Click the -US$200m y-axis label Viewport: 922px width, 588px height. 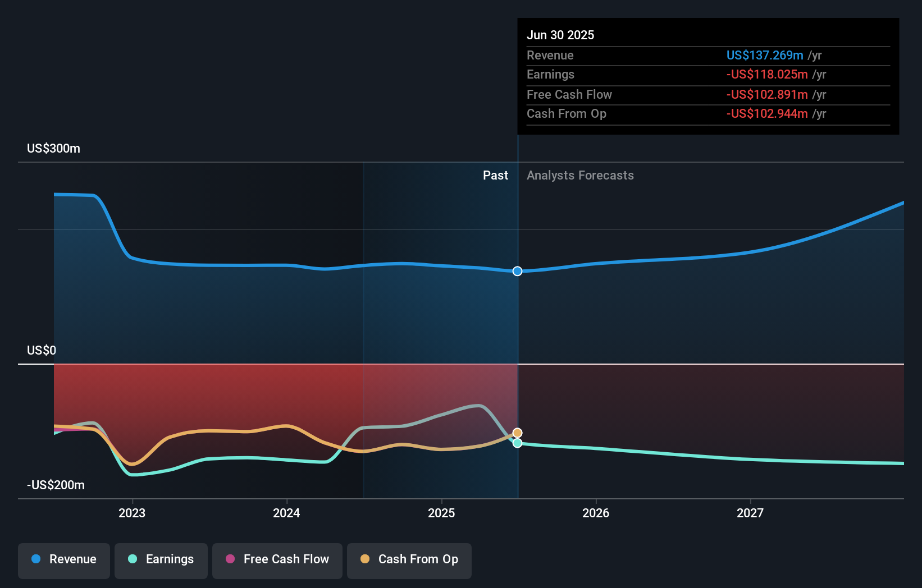click(x=56, y=485)
